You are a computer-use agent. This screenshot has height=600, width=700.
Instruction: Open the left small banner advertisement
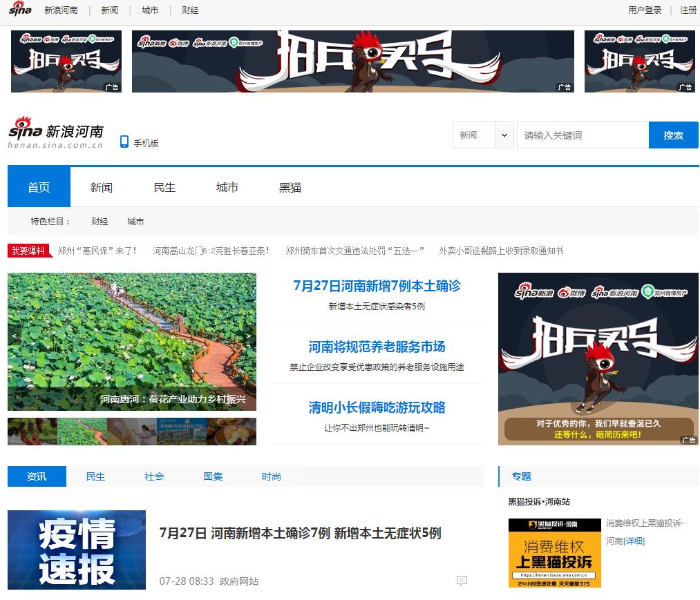pos(66,61)
